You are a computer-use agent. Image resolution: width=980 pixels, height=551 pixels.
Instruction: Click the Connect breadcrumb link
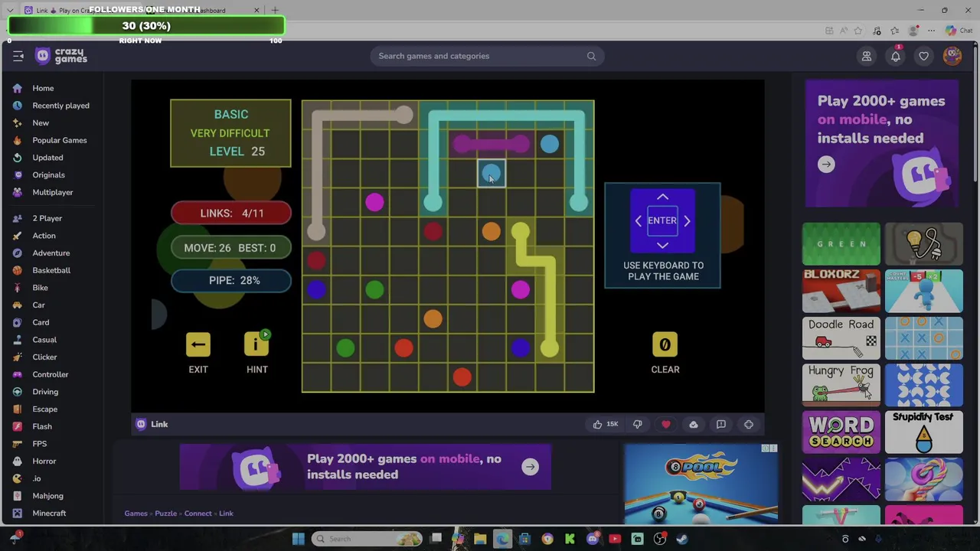pyautogui.click(x=198, y=514)
